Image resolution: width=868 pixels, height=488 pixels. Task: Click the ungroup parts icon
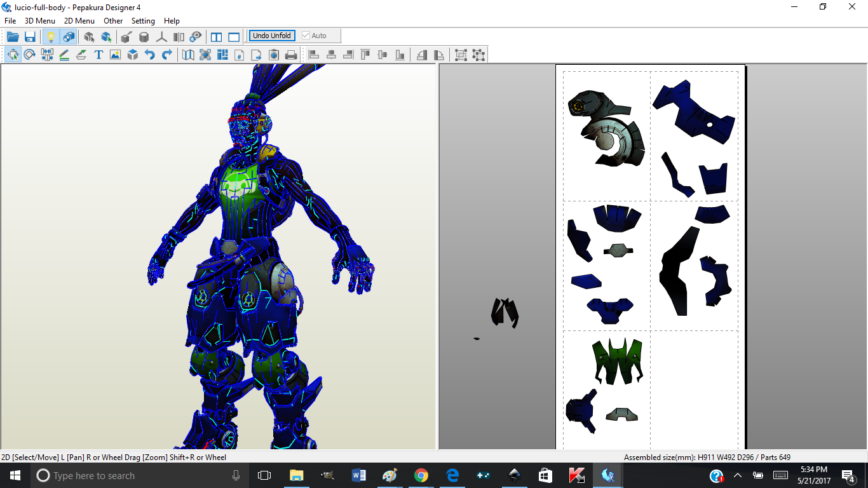pos(478,55)
